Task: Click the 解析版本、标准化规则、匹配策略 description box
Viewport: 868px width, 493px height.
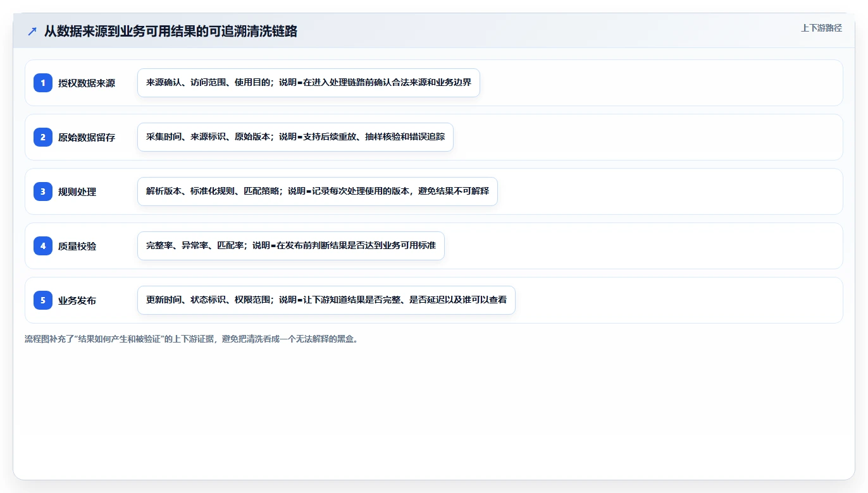Action: [x=318, y=192]
